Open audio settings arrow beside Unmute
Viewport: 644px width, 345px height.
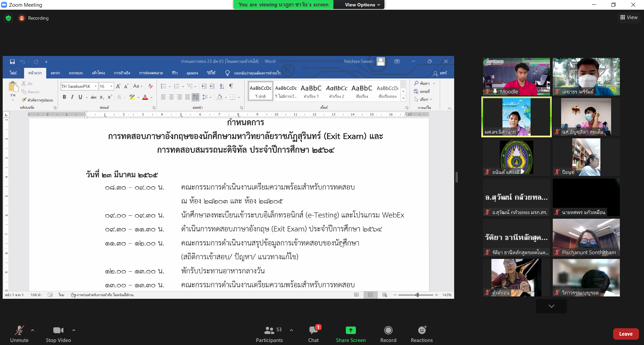point(33,330)
